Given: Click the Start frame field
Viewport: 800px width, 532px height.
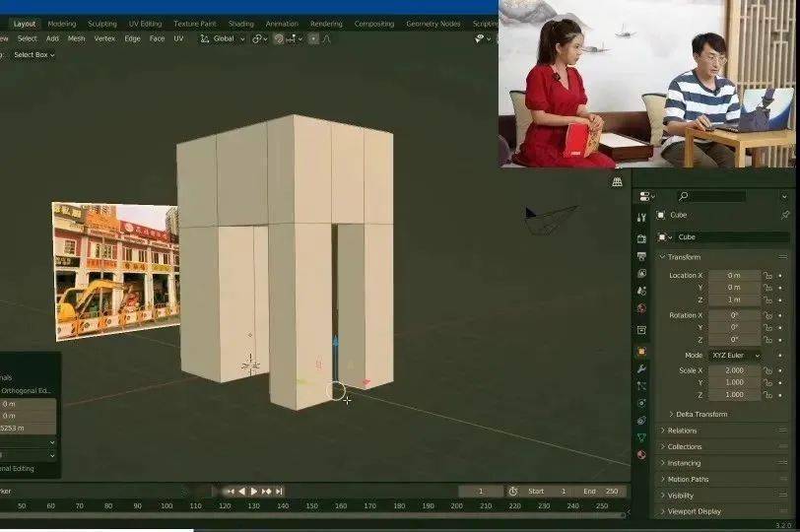Looking at the screenshot, I should 548,492.
